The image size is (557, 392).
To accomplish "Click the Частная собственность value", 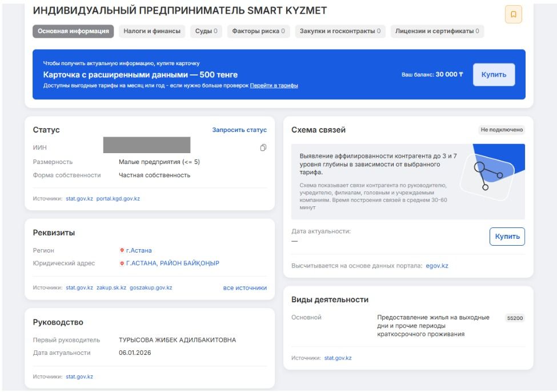I will [154, 175].
